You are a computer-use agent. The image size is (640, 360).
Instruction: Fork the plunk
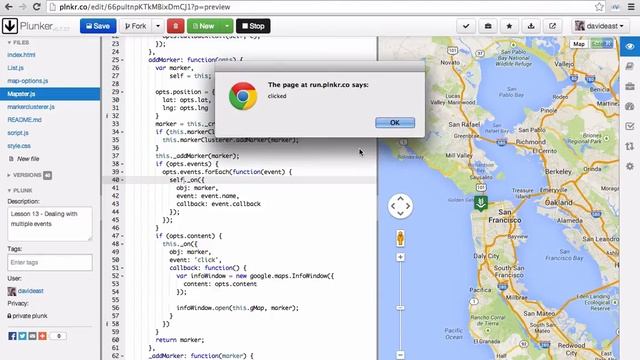pos(136,26)
